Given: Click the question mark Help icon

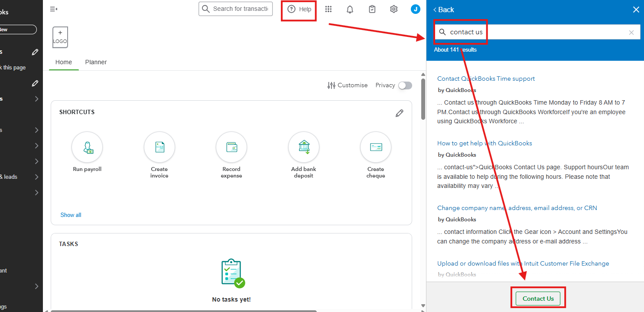Looking at the screenshot, I should tap(292, 9).
